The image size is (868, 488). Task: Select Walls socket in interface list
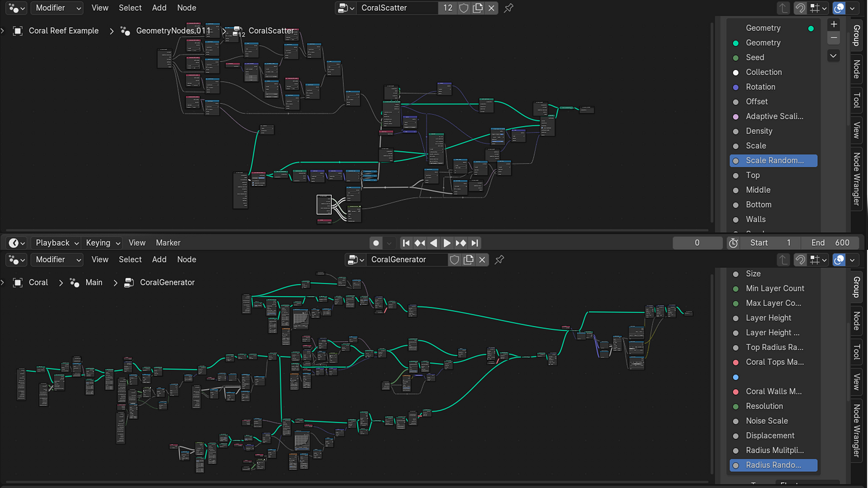(774, 219)
